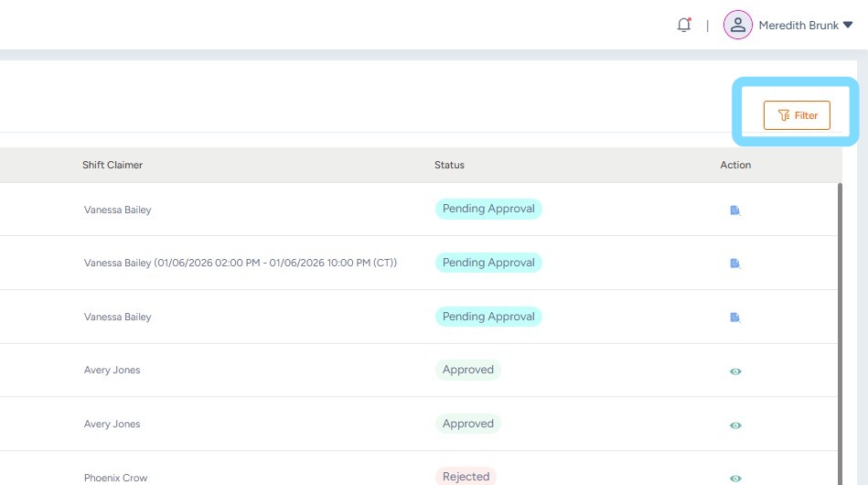
Task: View the Phoenix Crow rejected claim
Action: 735,478
